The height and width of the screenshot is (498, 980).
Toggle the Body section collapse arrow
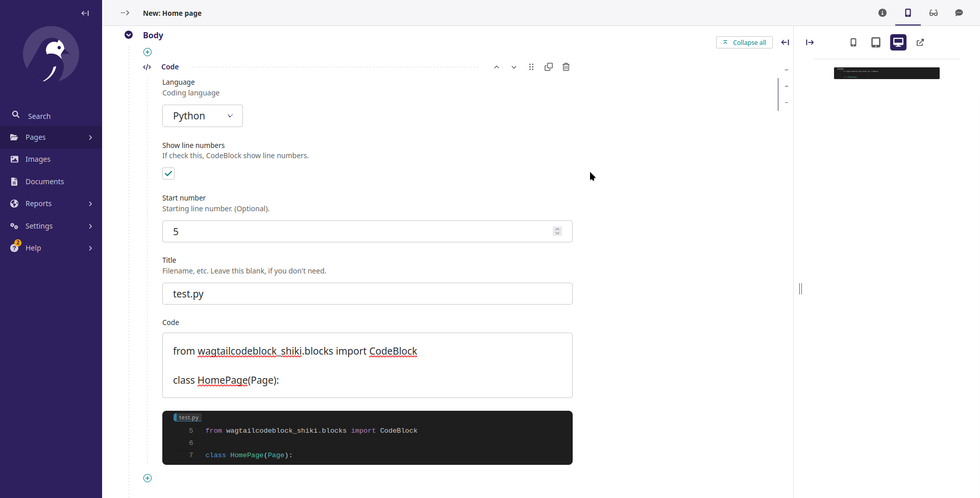[129, 35]
